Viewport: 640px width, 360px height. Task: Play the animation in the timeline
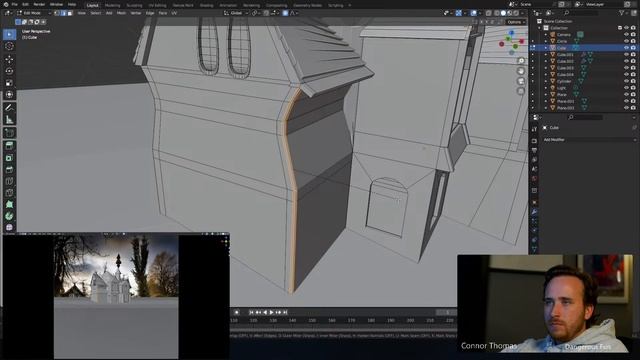click(271, 312)
